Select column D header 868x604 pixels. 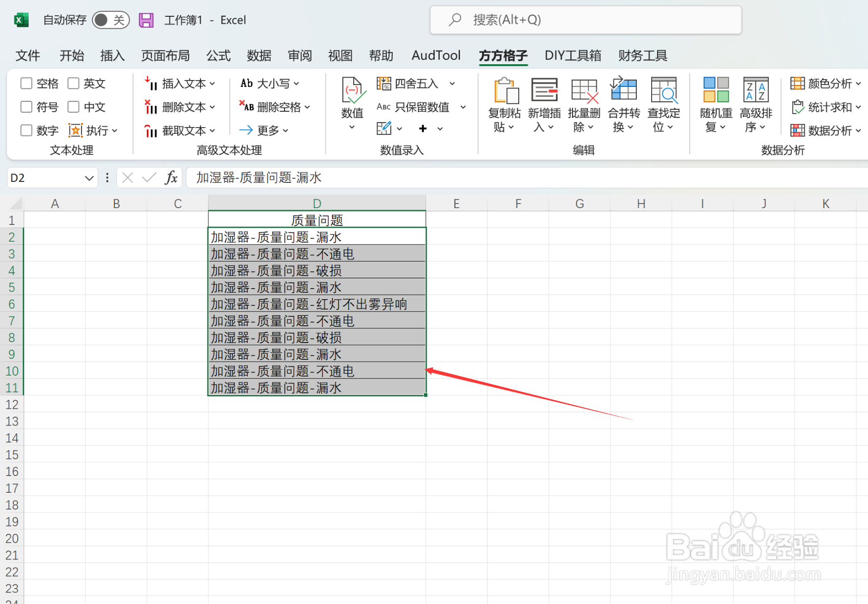pos(317,203)
